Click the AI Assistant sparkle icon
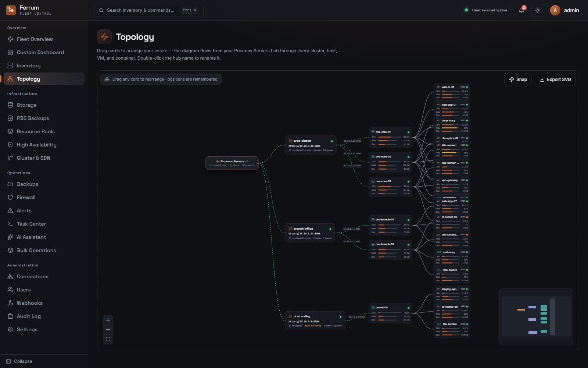588x368 pixels. 10,237
